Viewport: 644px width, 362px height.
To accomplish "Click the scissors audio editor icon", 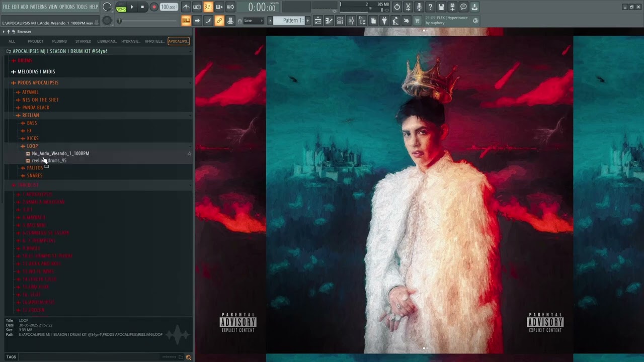I will pos(408,7).
